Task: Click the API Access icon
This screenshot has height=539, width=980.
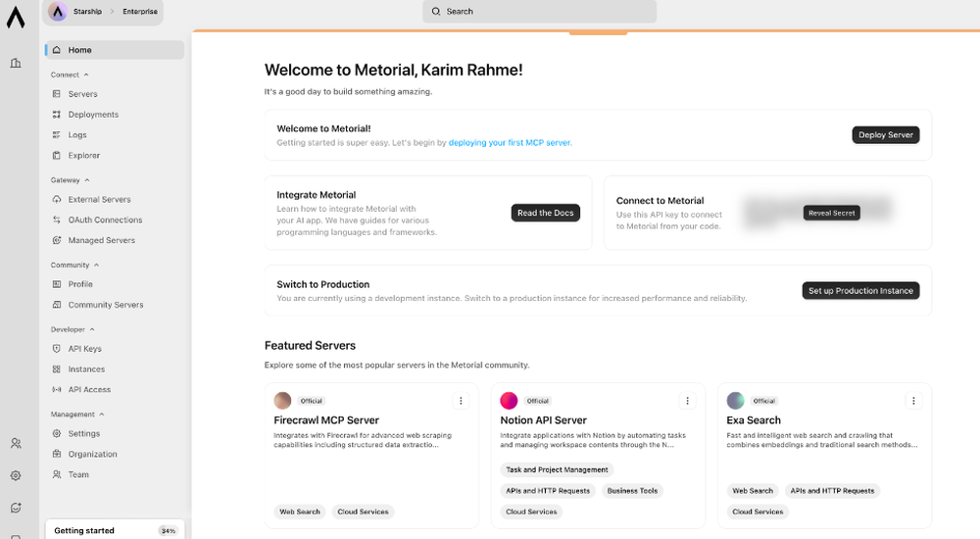Action: (57, 390)
